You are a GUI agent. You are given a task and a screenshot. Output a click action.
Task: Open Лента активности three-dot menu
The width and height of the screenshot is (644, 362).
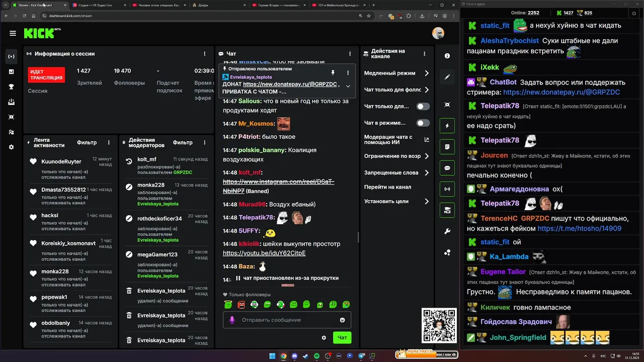coord(108,142)
